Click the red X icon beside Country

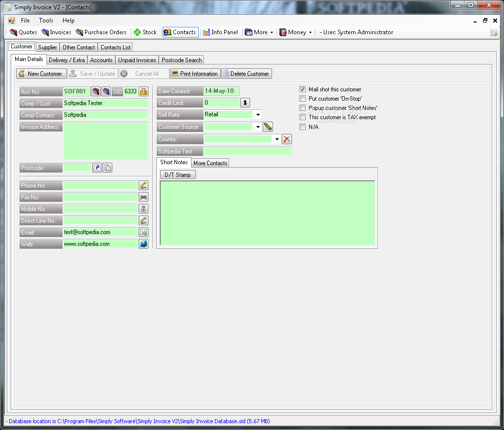tap(287, 139)
